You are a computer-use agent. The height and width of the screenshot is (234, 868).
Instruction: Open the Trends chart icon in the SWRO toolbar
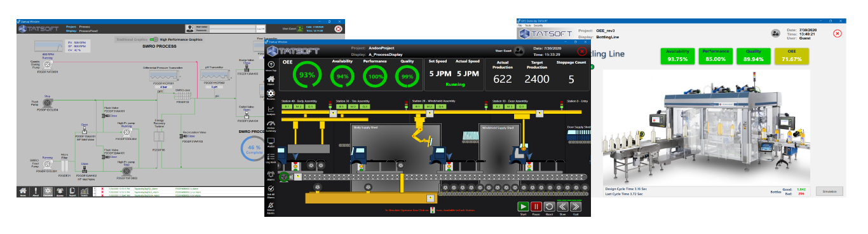[85, 191]
